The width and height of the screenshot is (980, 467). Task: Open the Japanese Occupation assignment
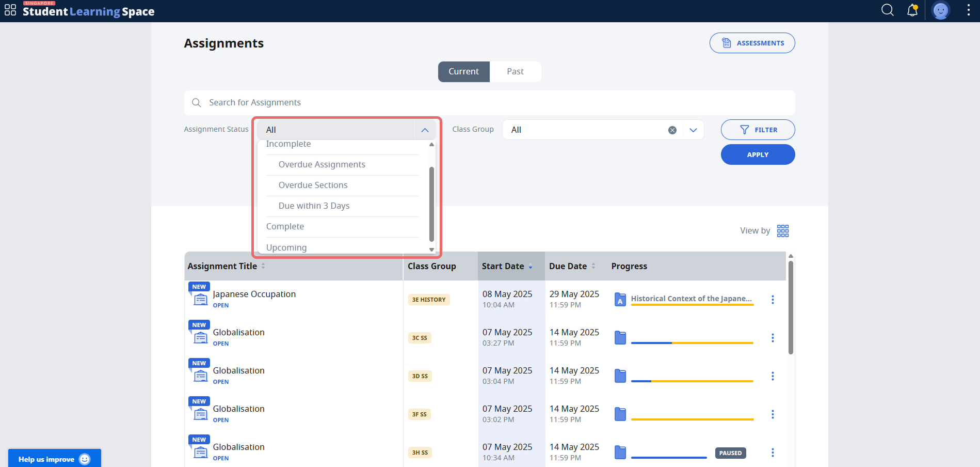pos(254,294)
